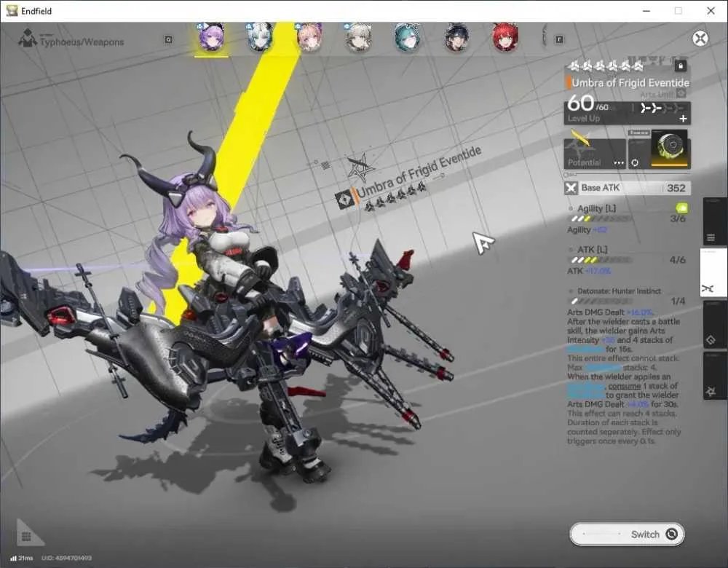Click the Potential three-dots more icon
The image size is (728, 568).
click(x=619, y=163)
